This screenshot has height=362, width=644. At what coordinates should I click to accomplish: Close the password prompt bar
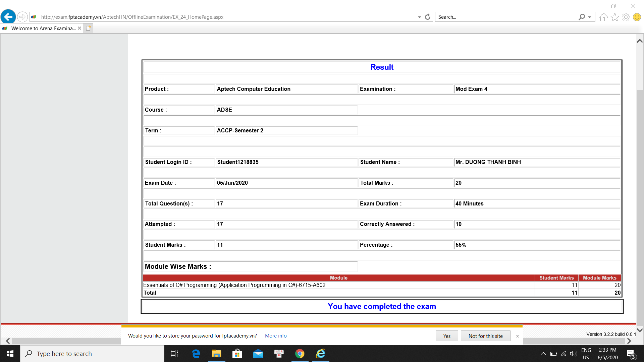517,336
